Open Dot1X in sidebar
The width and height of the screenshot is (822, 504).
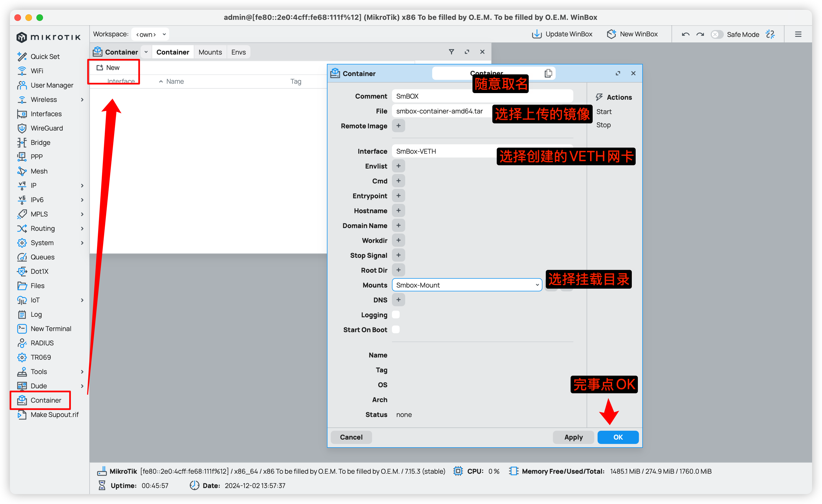39,272
